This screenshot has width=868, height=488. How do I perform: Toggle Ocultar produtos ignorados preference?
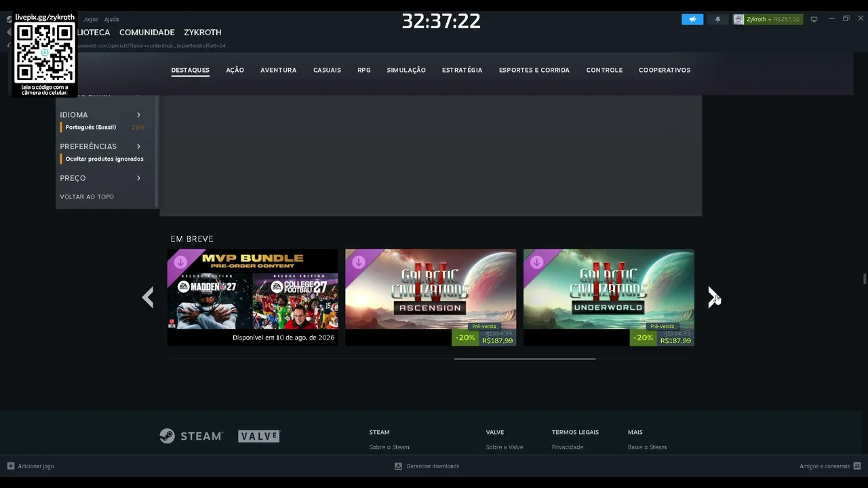tap(104, 159)
